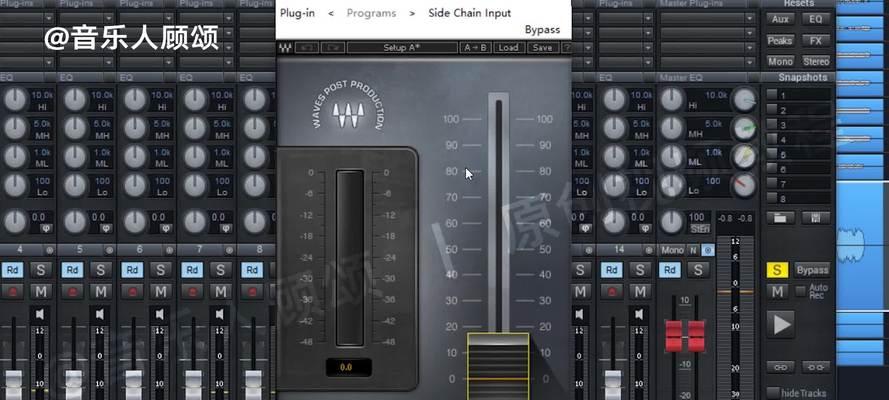Reset Aux sends with the Aux button
The width and height of the screenshot is (889, 400).
[x=780, y=19]
